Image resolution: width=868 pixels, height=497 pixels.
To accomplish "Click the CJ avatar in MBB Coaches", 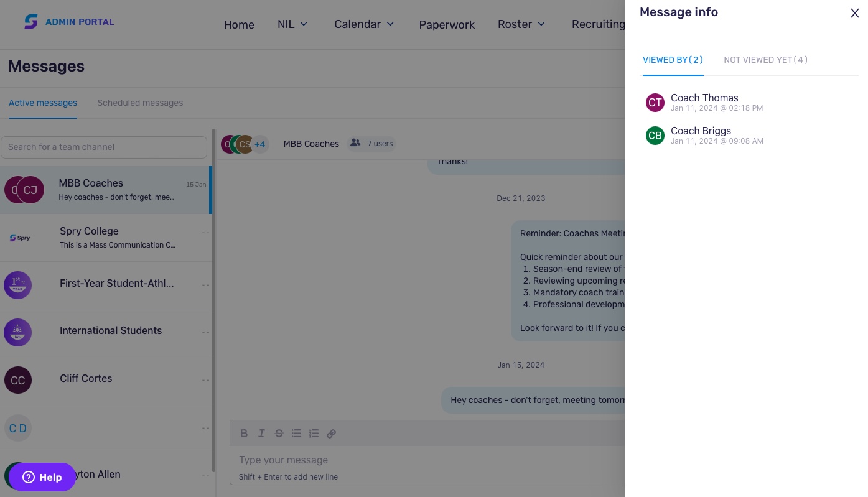I will (x=30, y=190).
